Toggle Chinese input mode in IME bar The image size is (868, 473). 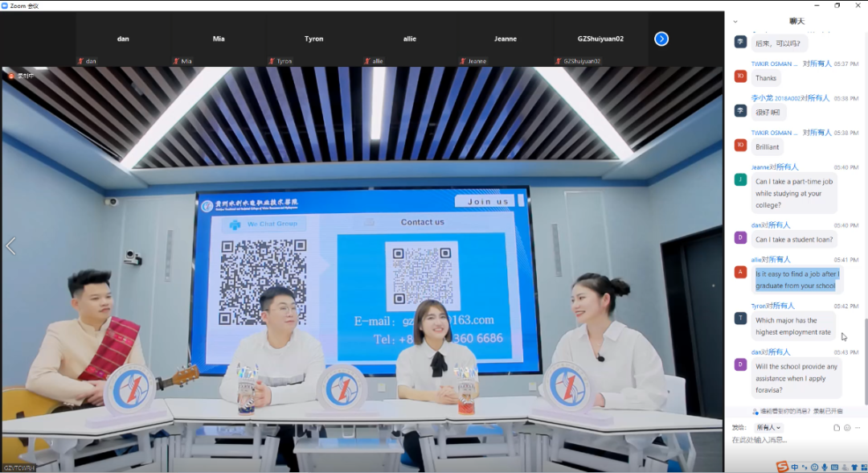[794, 467]
